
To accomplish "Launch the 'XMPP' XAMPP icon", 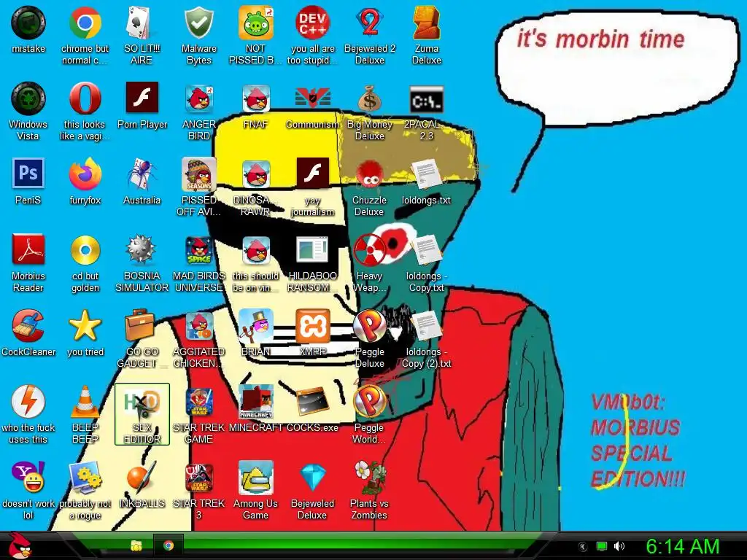I will 312,326.
